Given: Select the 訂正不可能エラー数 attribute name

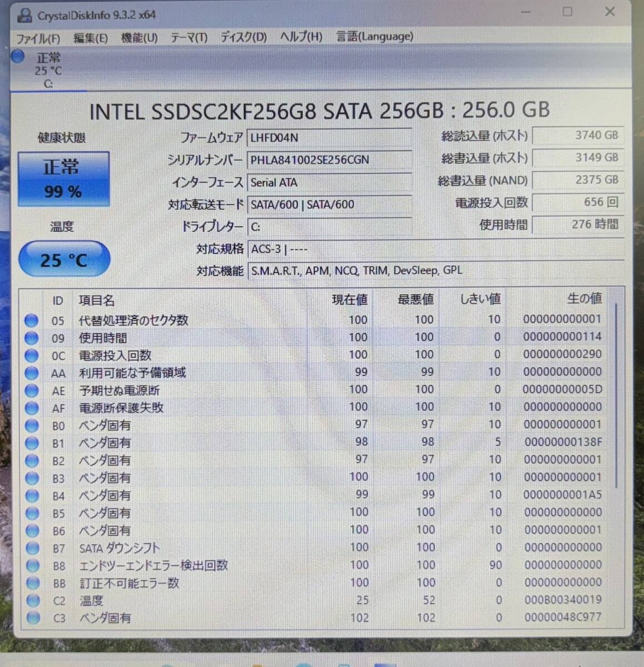Looking at the screenshot, I should (129, 583).
